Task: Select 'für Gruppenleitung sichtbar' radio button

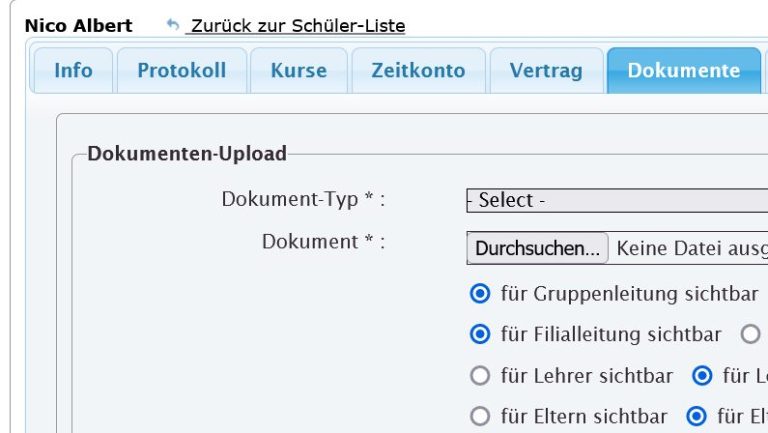Action: pyautogui.click(x=480, y=294)
